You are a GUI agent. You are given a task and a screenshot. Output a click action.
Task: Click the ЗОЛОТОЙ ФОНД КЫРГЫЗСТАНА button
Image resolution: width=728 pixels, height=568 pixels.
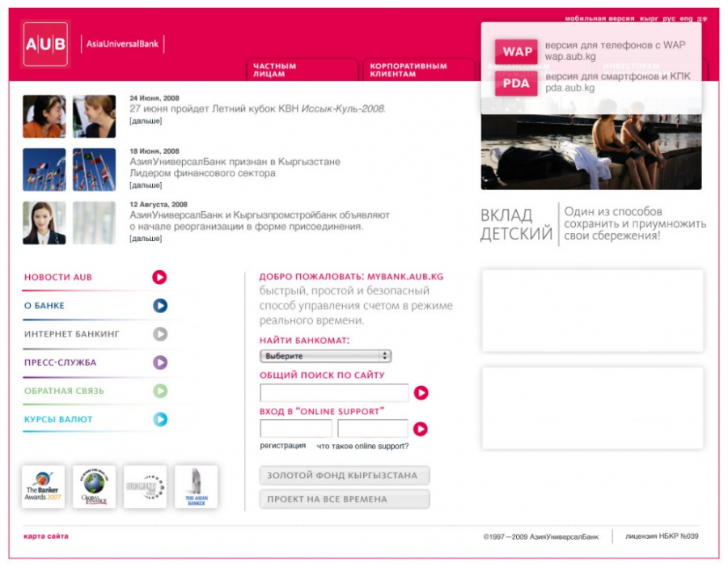(x=344, y=476)
